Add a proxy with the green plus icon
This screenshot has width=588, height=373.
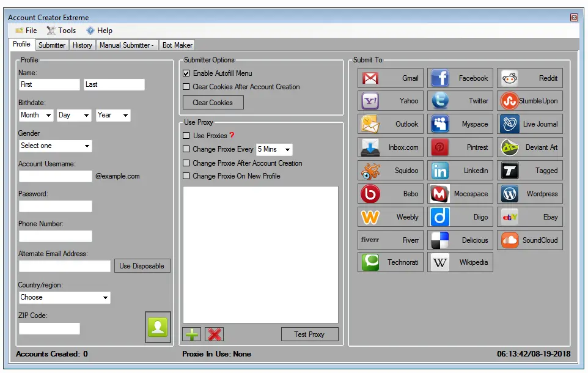pos(191,334)
